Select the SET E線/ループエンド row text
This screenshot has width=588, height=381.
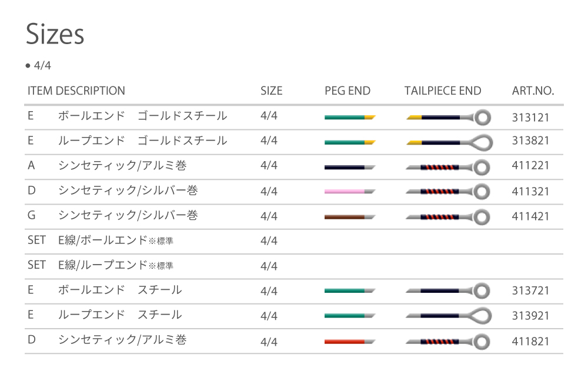pyautogui.click(x=116, y=265)
